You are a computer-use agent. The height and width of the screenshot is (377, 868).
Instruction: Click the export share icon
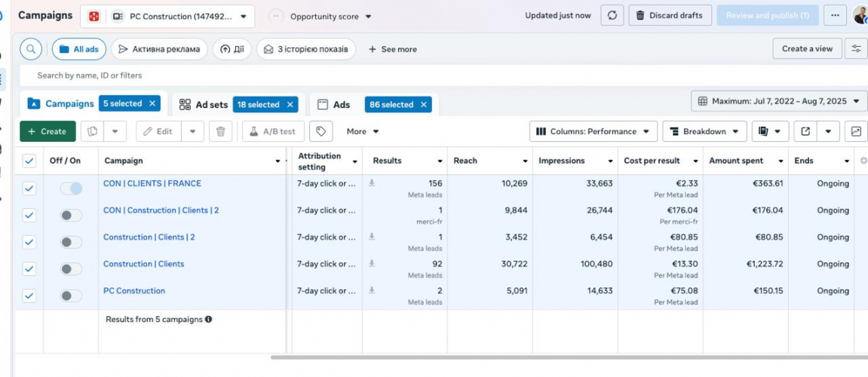(x=805, y=131)
